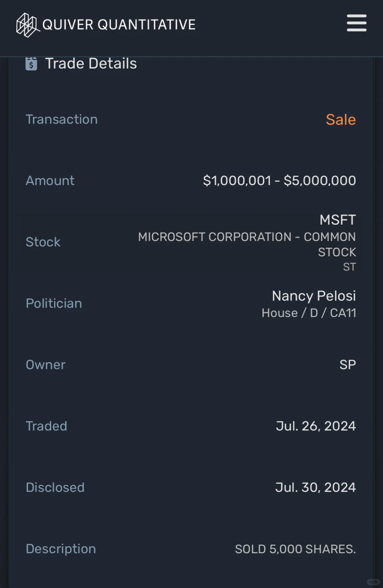Click the Trade Details heading

[91, 64]
